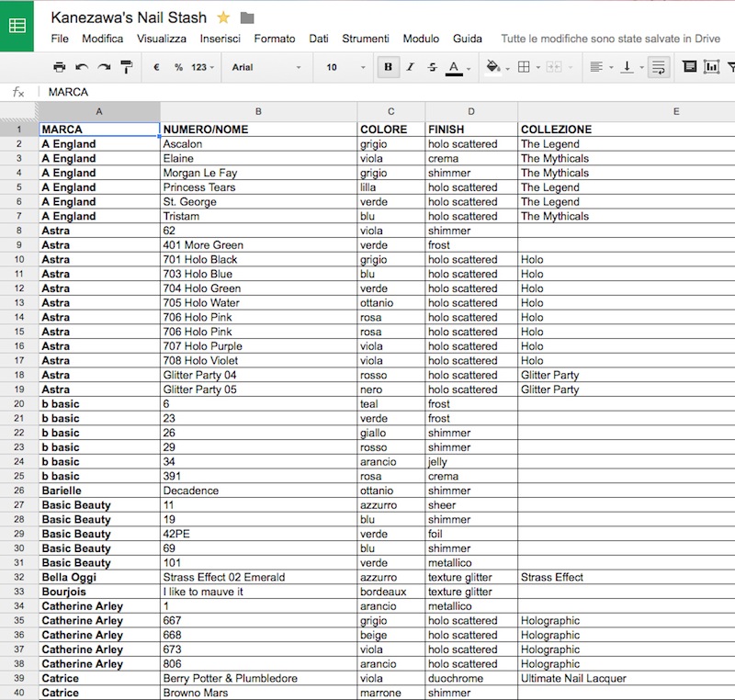Screen dimensions: 735x700
Task: Select the cell Strass Effect 02 Emerald
Action: [x=258, y=577]
